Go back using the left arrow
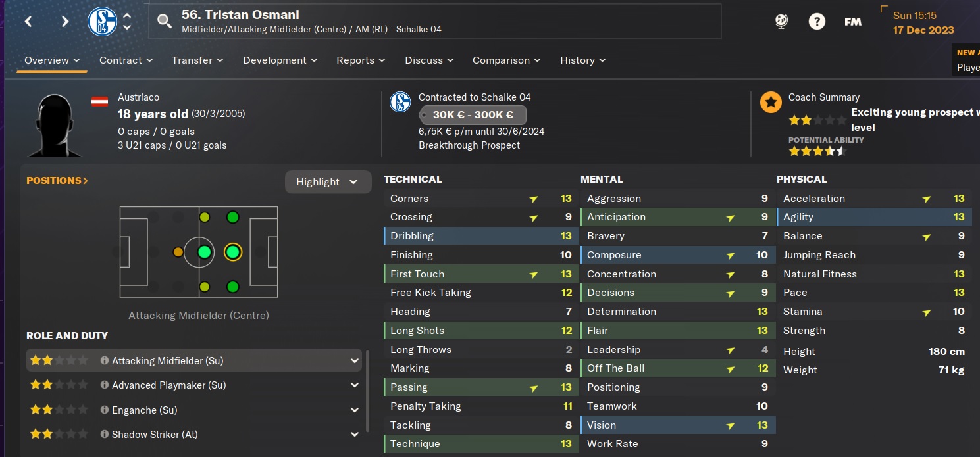 (x=28, y=22)
